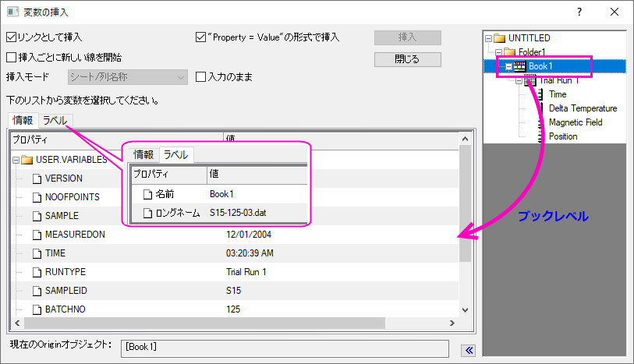The height and width of the screenshot is (364, 634).
Task: Click the Position column icon
Action: coord(540,136)
